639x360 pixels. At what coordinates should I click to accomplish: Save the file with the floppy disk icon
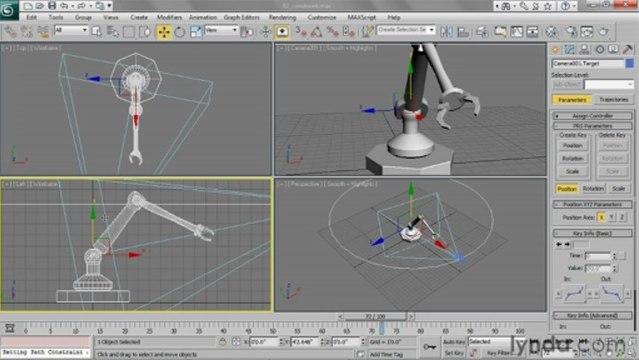[52, 6]
